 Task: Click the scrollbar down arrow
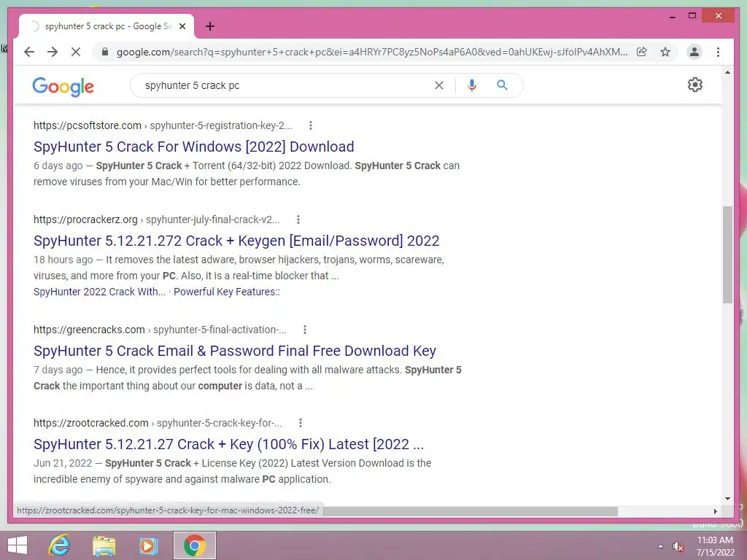tap(727, 499)
